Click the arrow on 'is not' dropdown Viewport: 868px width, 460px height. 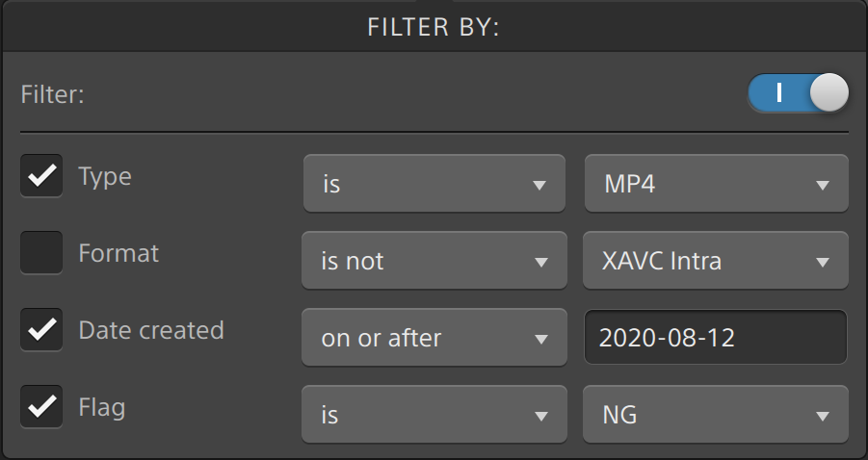[539, 262]
